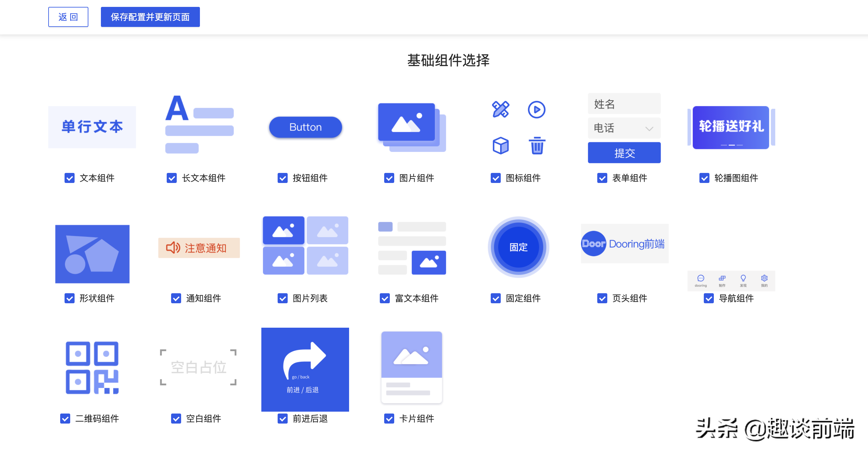Toggle the 轮播图组件 checkbox
The height and width of the screenshot is (453, 868).
(704, 178)
